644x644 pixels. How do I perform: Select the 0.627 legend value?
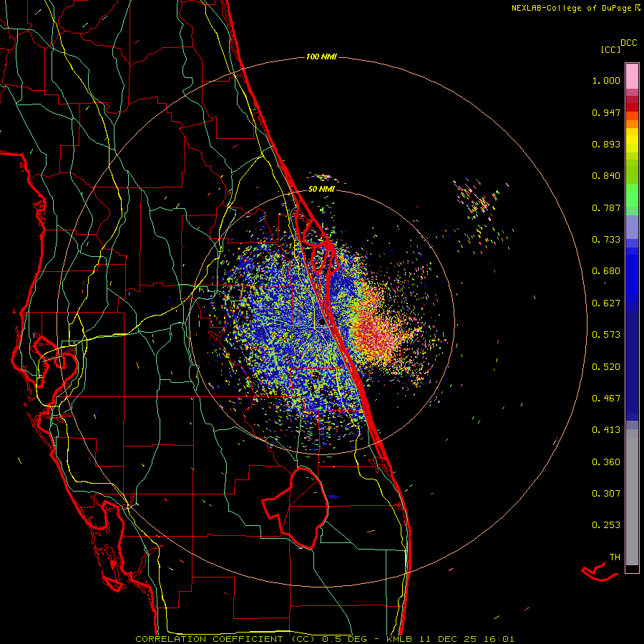606,303
